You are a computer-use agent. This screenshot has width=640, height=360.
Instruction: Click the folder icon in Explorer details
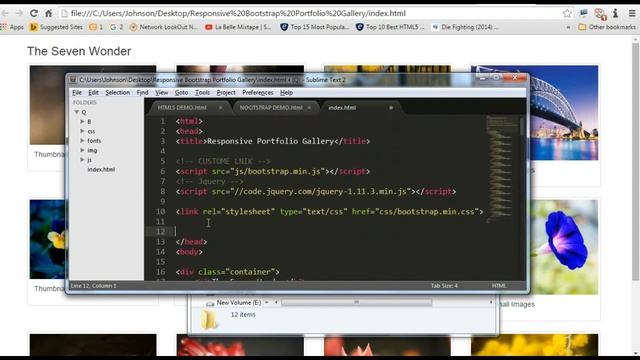(209, 318)
